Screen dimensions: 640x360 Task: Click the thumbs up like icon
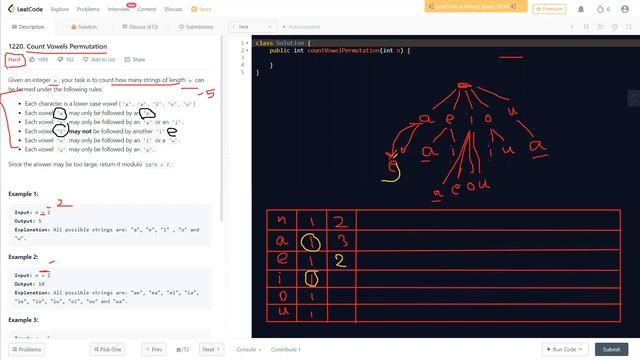32,60
